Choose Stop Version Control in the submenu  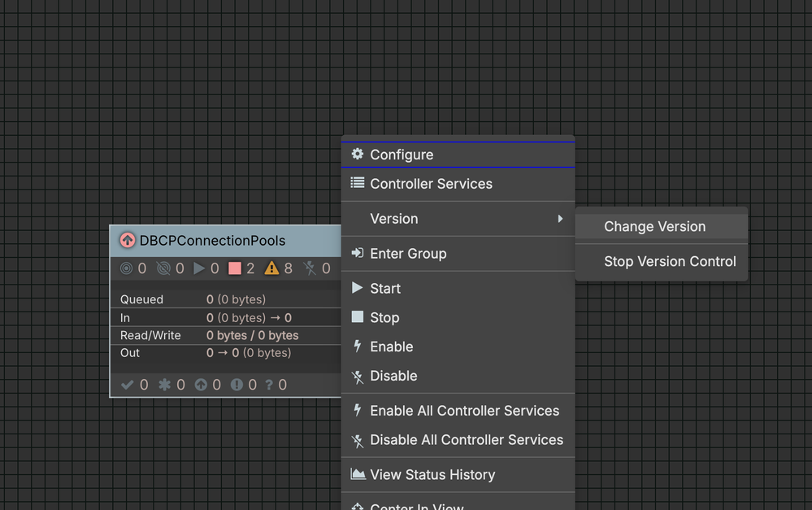(x=662, y=261)
